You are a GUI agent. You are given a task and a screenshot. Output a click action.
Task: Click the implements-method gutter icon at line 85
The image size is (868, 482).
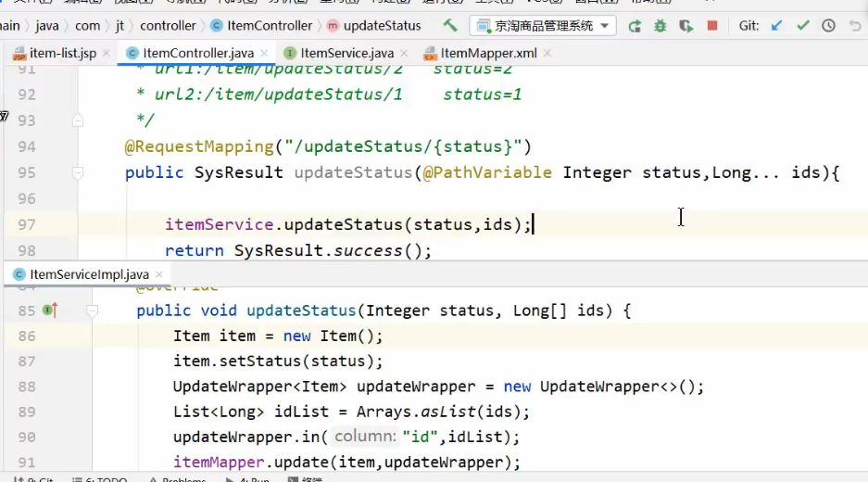pos(50,311)
